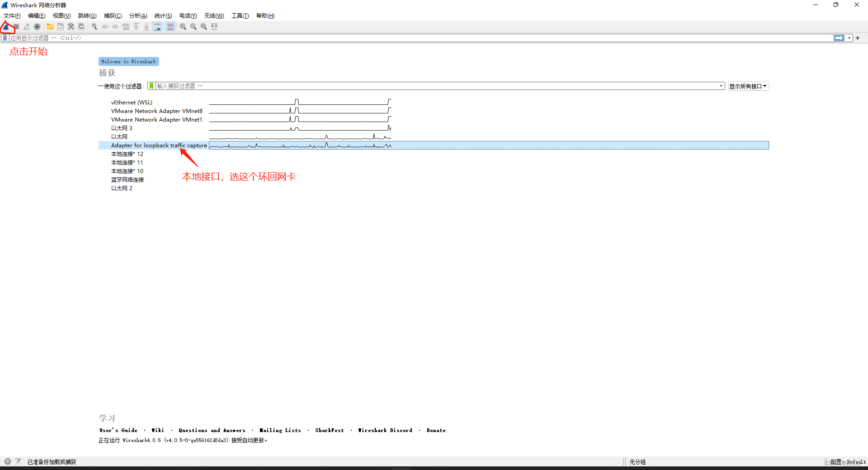This screenshot has height=470, width=868.
Task: Click the capture file comment pencil icon
Action: coord(18,461)
